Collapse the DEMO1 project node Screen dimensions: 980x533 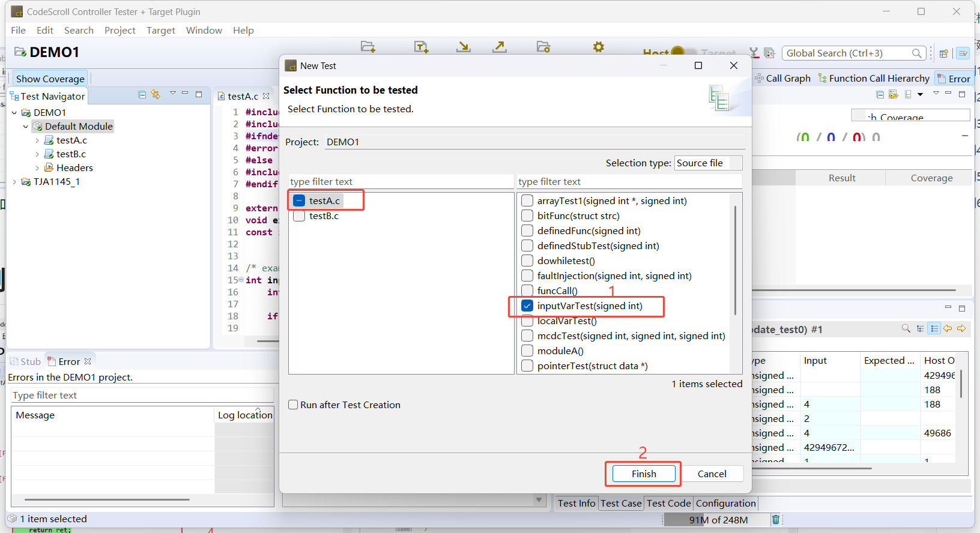point(14,112)
